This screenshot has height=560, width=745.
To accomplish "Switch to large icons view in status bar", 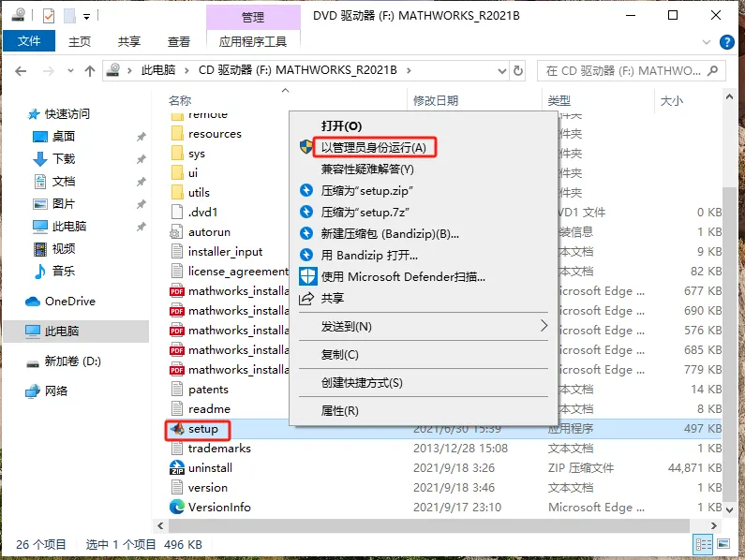I will pos(723,544).
